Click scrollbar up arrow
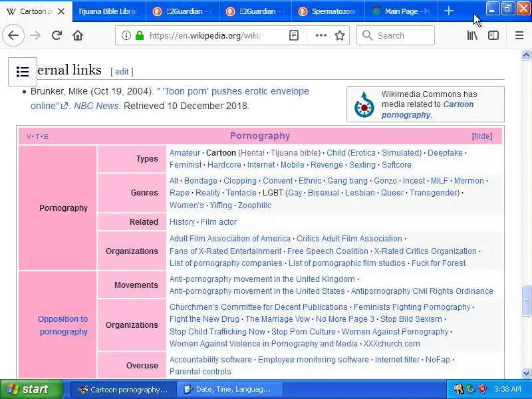 pyautogui.click(x=526, y=55)
